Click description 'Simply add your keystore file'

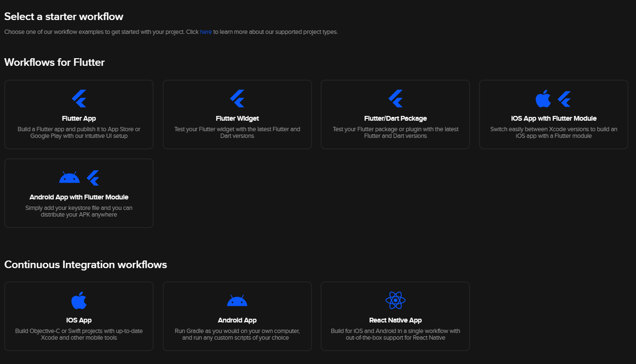[x=79, y=211]
